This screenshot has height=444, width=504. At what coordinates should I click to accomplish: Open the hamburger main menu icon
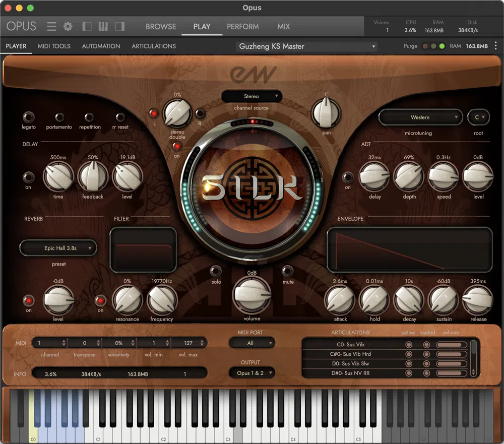click(x=51, y=26)
